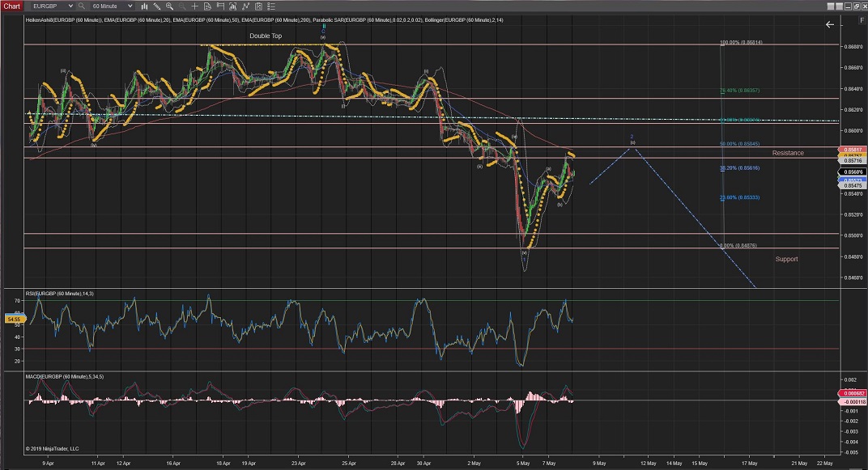The width and height of the screenshot is (868, 470).
Task: Click the back arrow on chart
Action: (829, 25)
